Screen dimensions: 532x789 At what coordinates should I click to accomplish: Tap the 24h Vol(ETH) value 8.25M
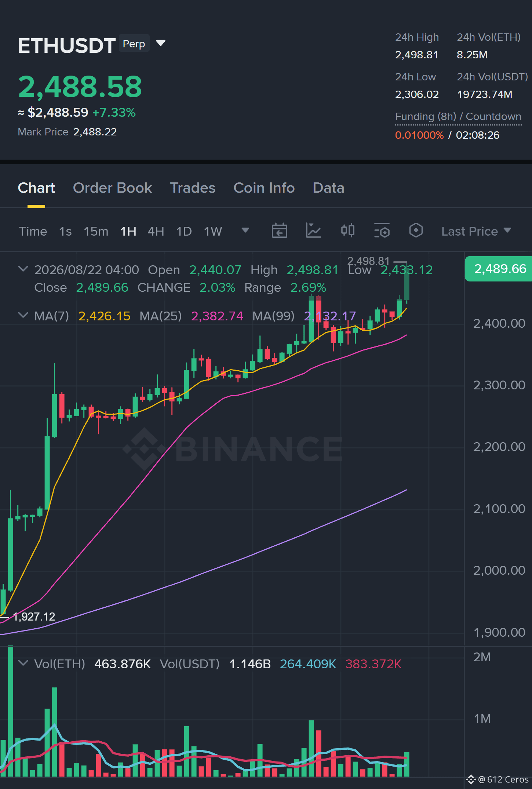click(x=472, y=55)
